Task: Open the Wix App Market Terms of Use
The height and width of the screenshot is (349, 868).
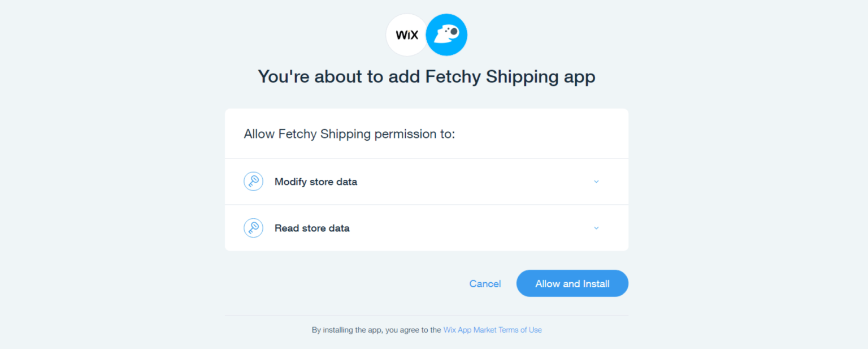Action: (x=492, y=330)
